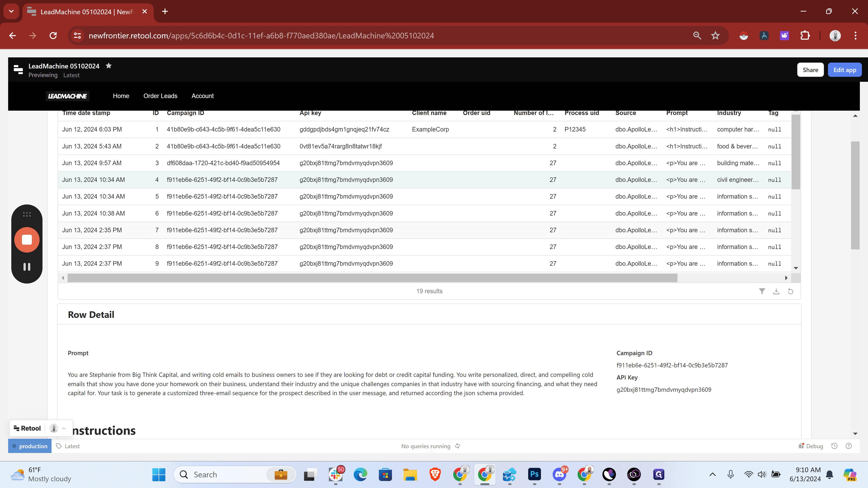
Task: Click the Edit app button
Action: point(845,70)
